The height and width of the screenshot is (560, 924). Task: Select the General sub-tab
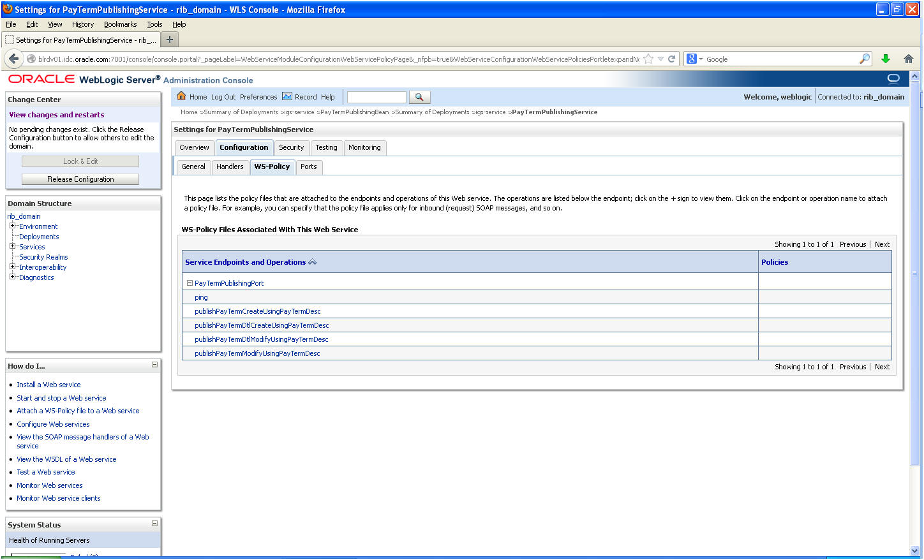193,166
